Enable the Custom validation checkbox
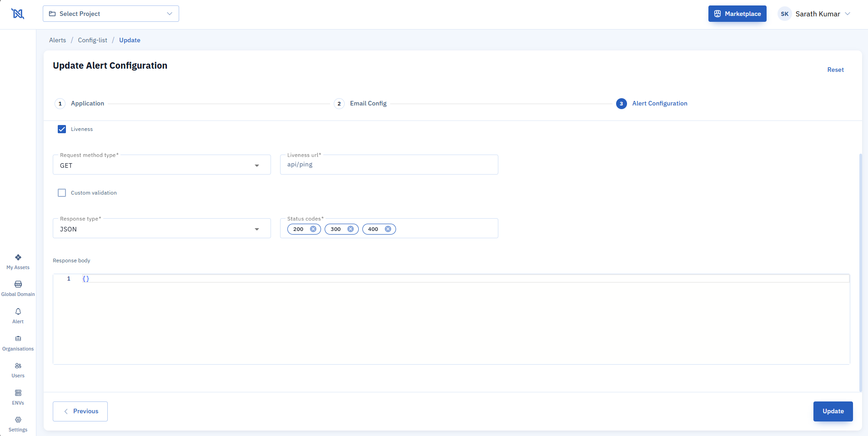 62,193
